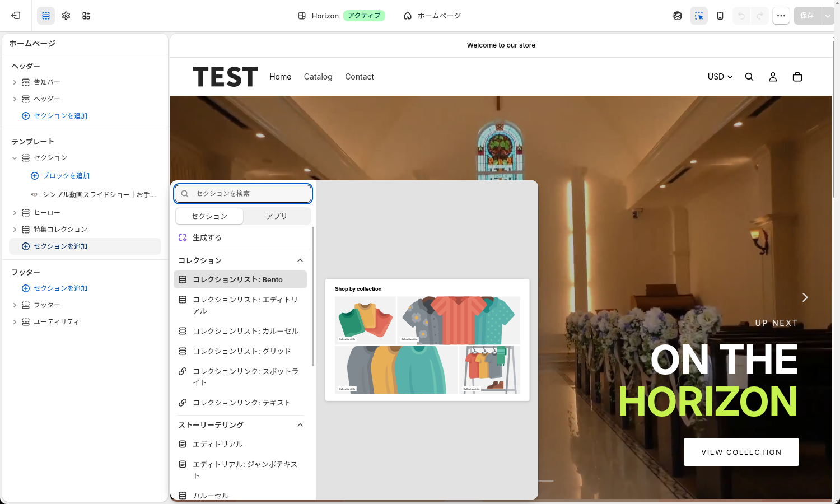Toggle the inspector selection mode icon
Viewport: 840px width, 504px height.
pyautogui.click(x=699, y=16)
